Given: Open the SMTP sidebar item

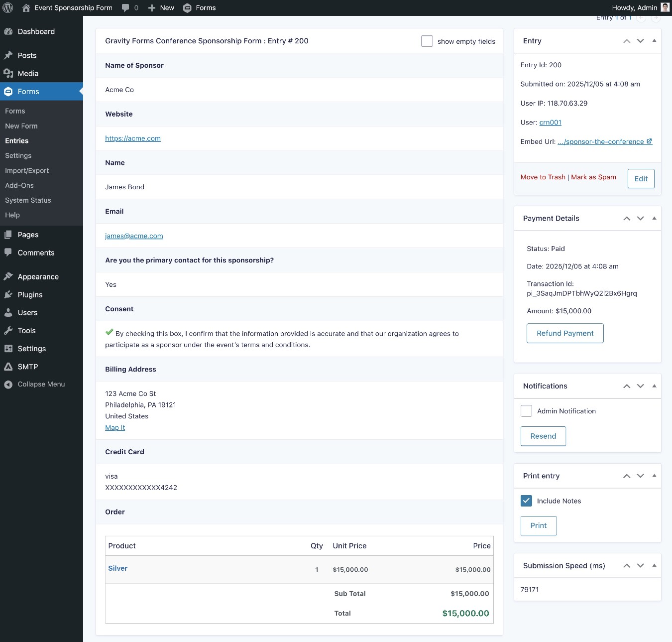Looking at the screenshot, I should click(27, 367).
